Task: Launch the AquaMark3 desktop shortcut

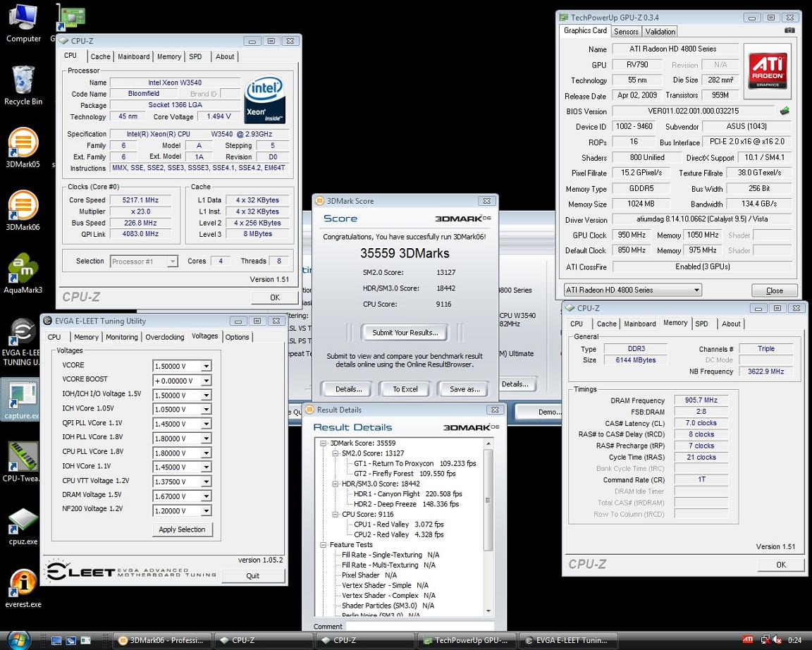Action: click(23, 274)
